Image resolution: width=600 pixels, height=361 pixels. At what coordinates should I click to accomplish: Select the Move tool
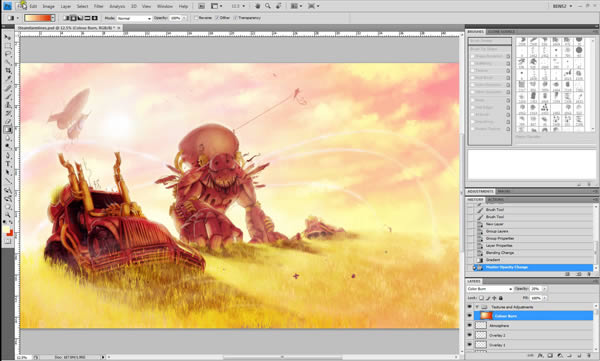(8, 37)
